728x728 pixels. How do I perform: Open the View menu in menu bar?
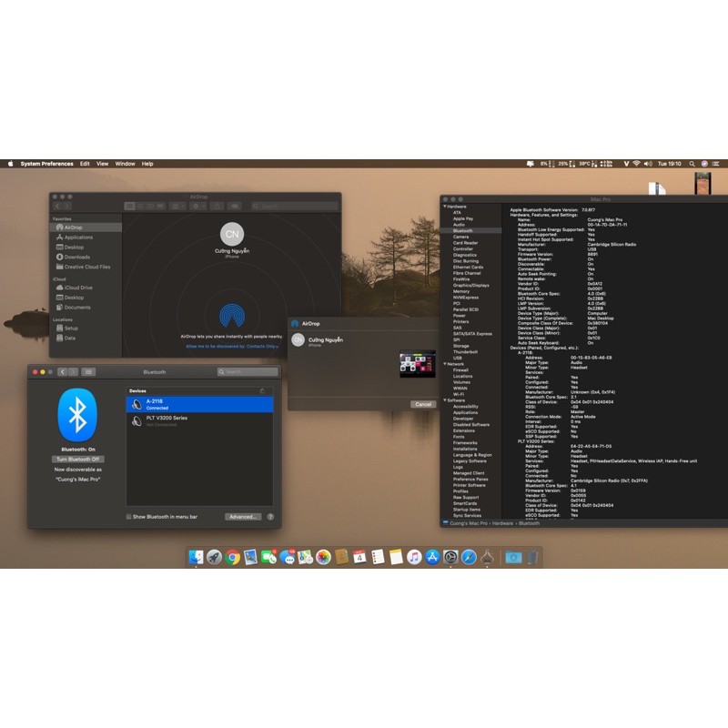pyautogui.click(x=102, y=164)
